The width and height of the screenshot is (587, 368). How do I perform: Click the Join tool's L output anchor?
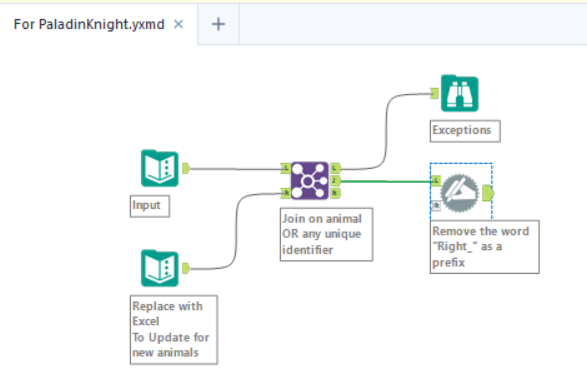pyautogui.click(x=335, y=168)
